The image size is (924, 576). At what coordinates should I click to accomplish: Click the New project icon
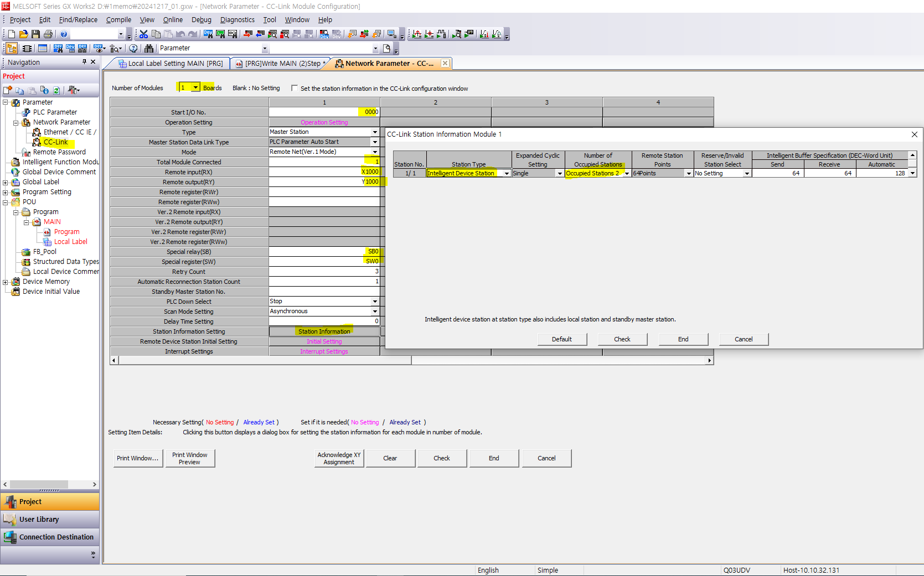click(12, 34)
